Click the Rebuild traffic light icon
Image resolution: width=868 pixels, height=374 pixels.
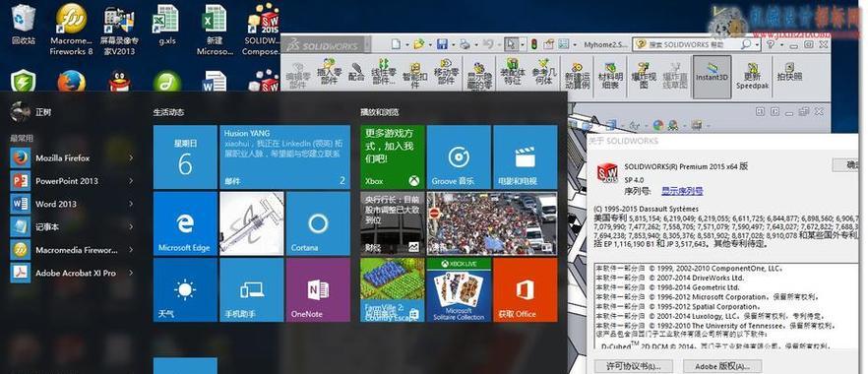(533, 44)
